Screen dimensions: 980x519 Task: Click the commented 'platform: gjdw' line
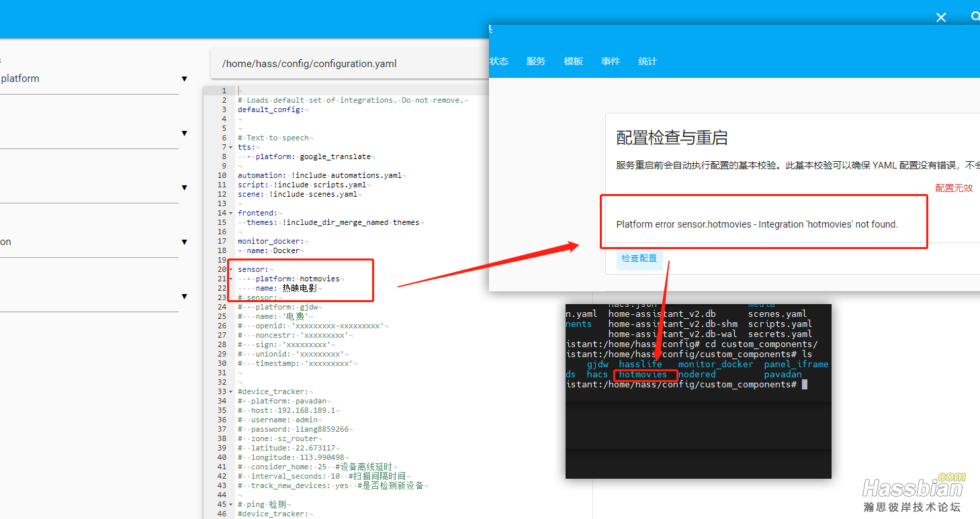coord(279,307)
